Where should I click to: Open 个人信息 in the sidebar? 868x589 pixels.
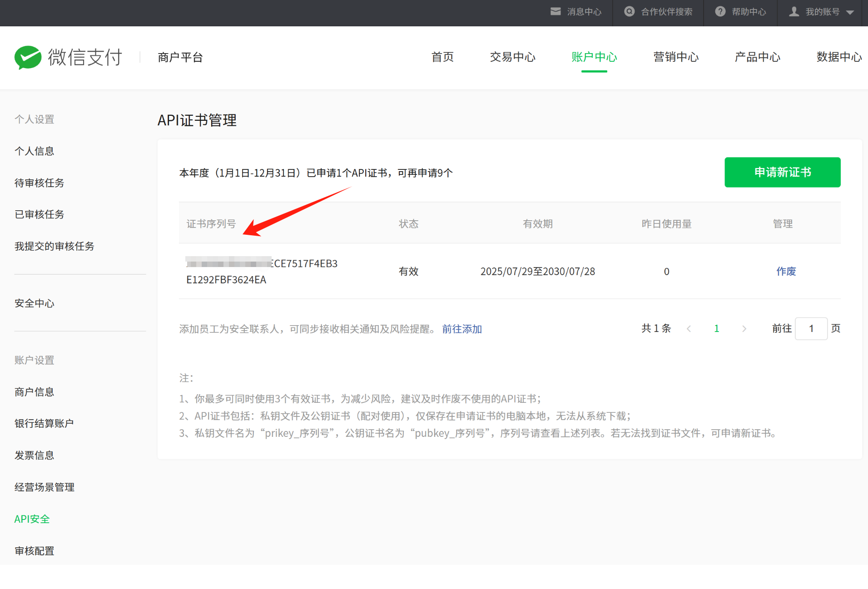[x=35, y=151]
